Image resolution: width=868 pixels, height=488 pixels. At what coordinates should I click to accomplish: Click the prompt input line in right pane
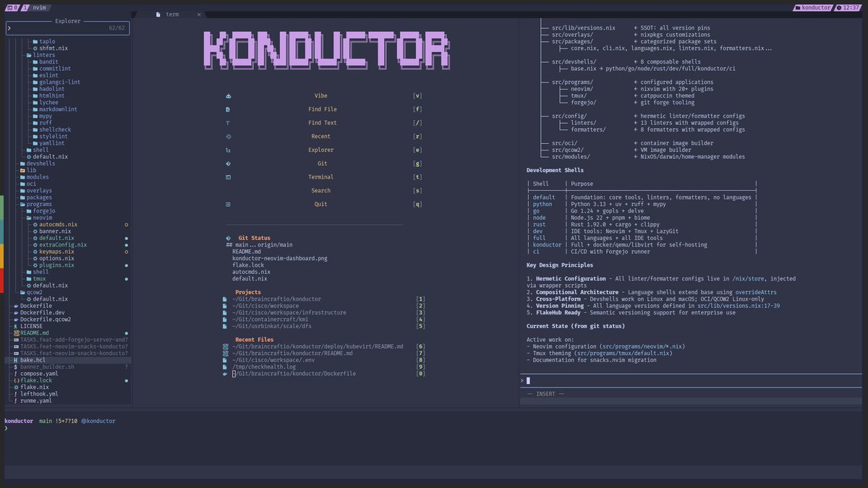tap(691, 380)
